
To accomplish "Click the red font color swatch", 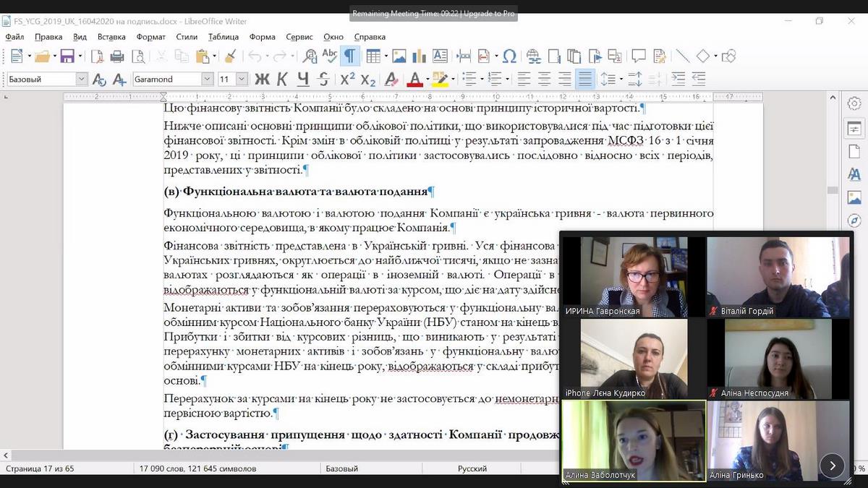I will pos(414,79).
